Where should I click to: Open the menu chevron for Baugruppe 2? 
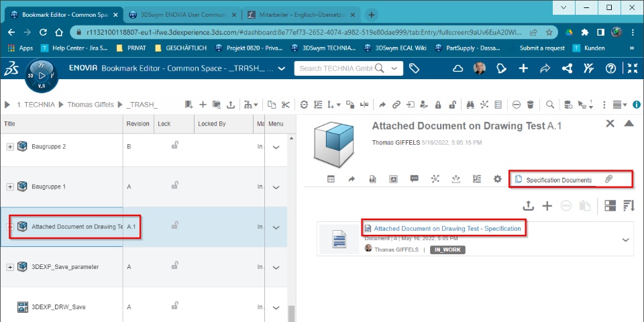276,148
